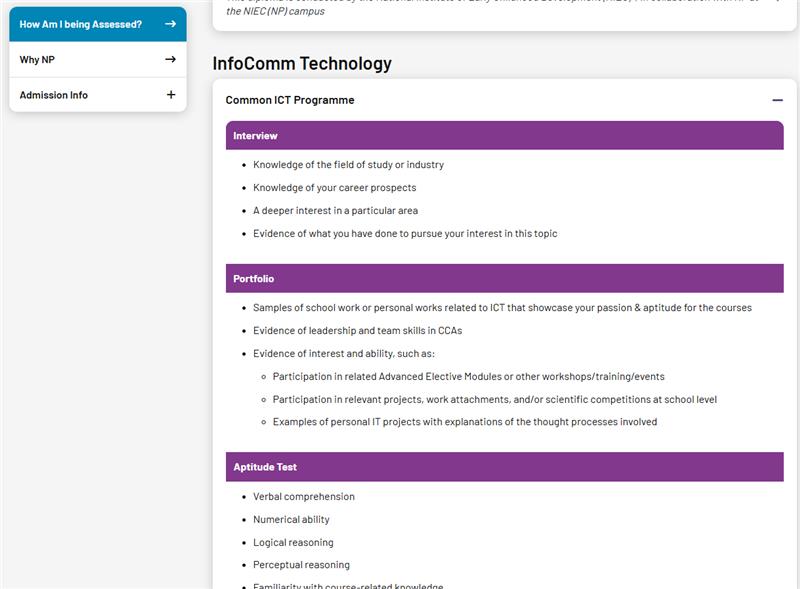
Task: Click the arrow icon beside 'How Am I being Assessed?'
Action: point(170,24)
